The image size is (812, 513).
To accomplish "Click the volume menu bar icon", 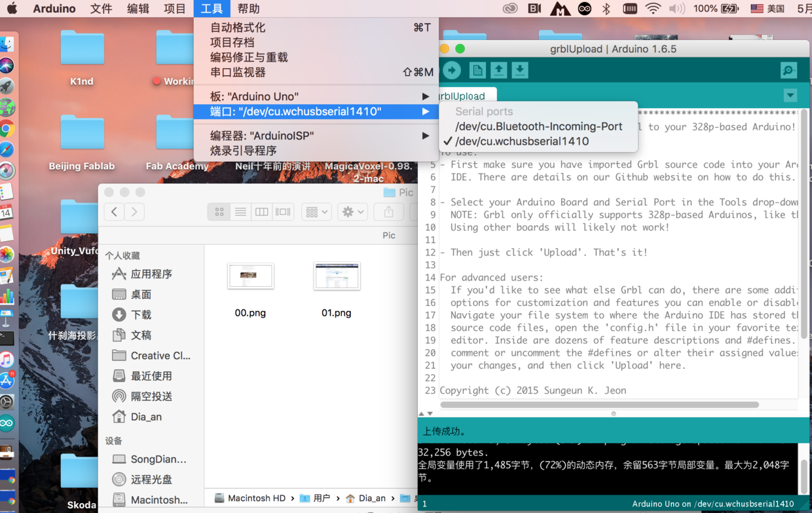I will click(676, 9).
